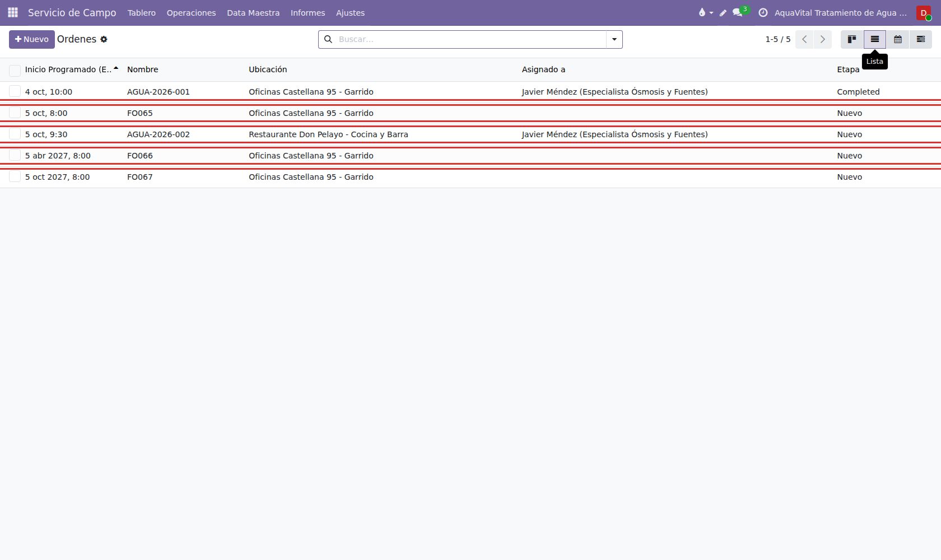
Task: Open the conversations chat icon
Action: click(x=738, y=12)
